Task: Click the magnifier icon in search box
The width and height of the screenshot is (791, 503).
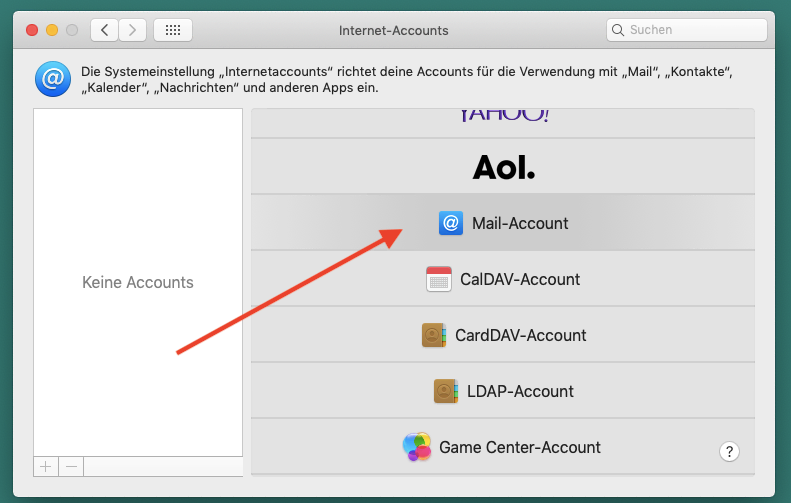Action: [619, 31]
